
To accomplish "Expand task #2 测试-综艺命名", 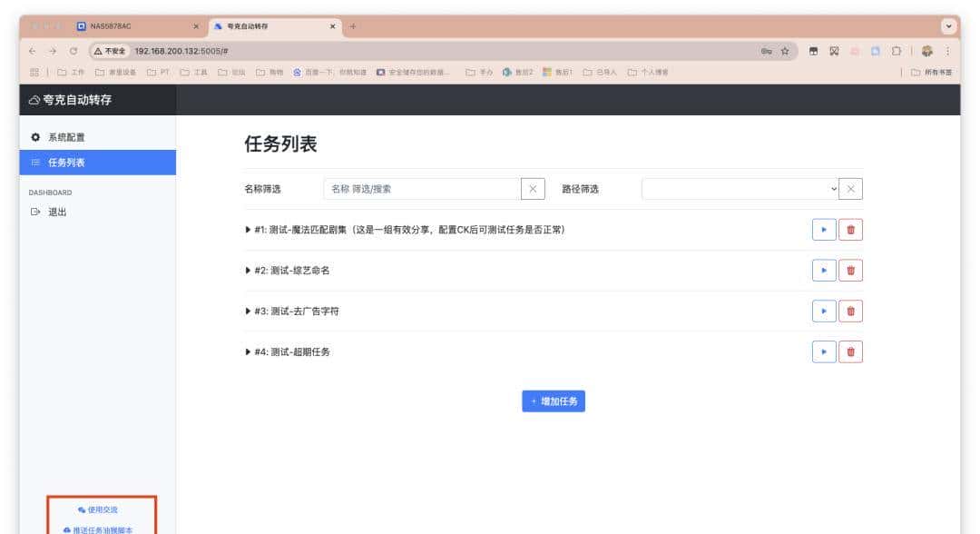I will (x=247, y=270).
